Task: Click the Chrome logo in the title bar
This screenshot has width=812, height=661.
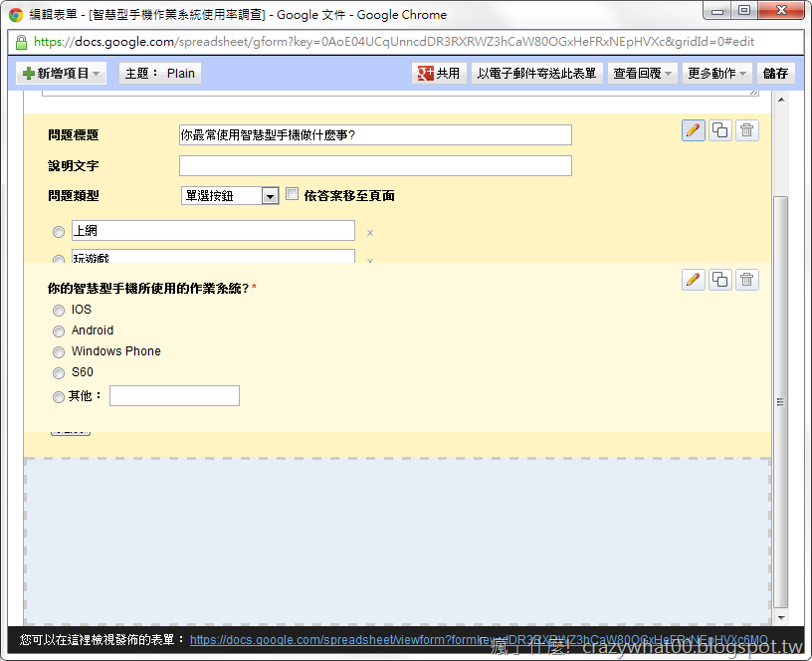Action: click(x=16, y=15)
